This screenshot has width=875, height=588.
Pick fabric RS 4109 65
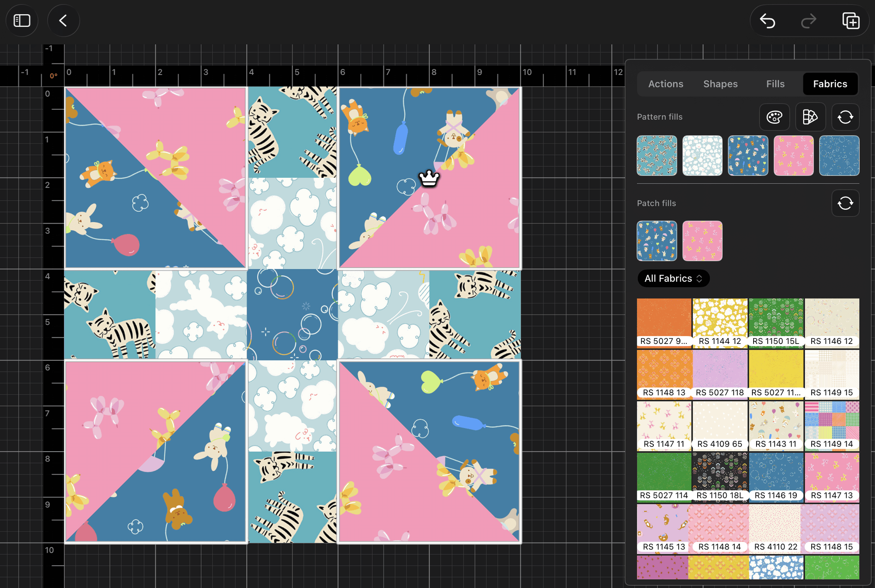click(x=720, y=426)
